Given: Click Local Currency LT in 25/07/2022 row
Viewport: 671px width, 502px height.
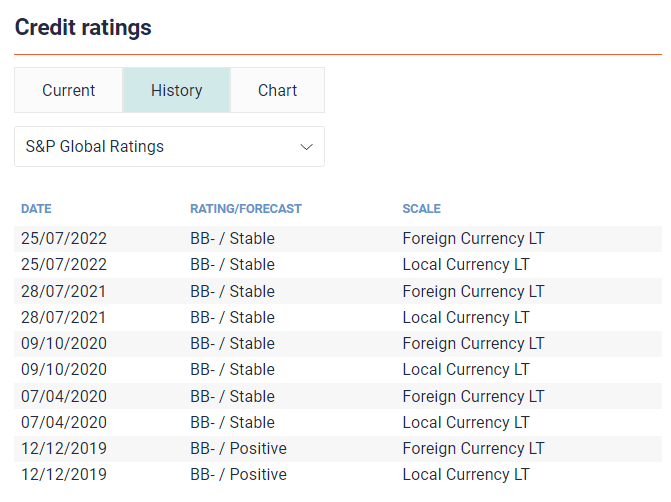Looking at the screenshot, I should click(465, 265).
